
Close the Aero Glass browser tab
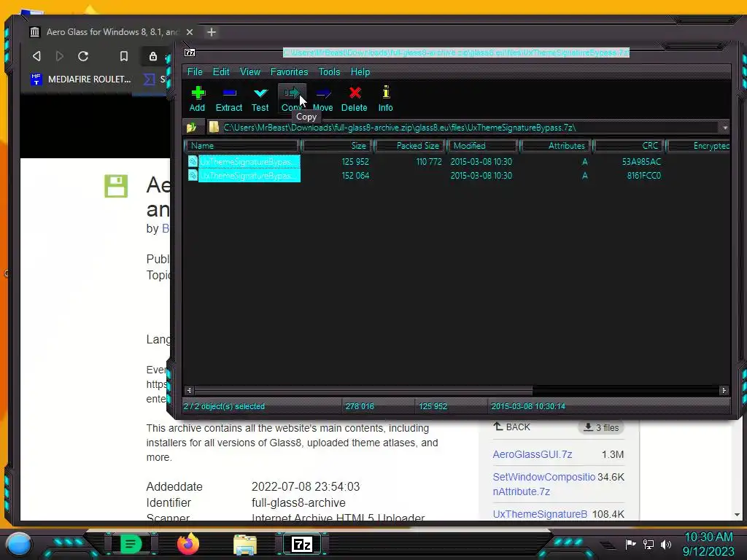point(190,32)
